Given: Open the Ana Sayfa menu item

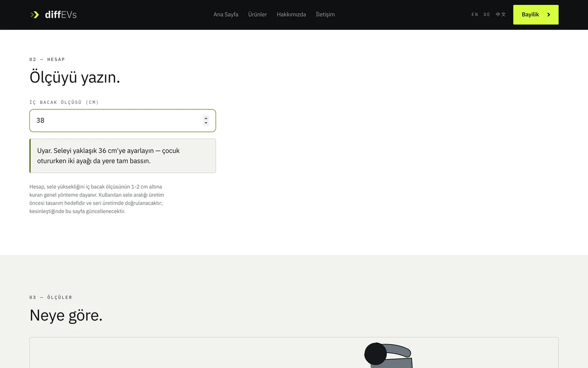Looking at the screenshot, I should click(226, 15).
